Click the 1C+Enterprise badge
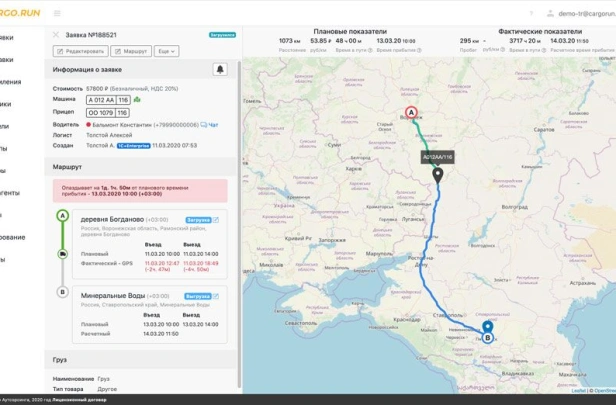Screen dimensions: 616x405 pos(131,144)
